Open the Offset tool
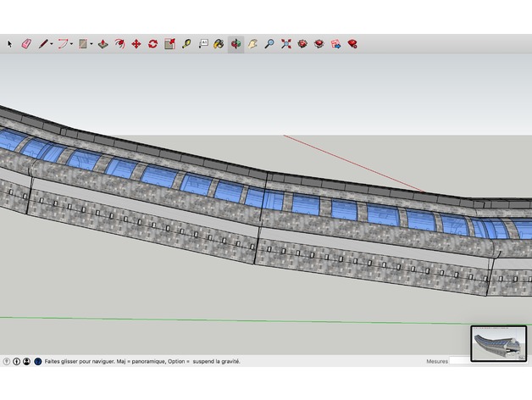Viewport: 532px width, 400px height. point(119,43)
